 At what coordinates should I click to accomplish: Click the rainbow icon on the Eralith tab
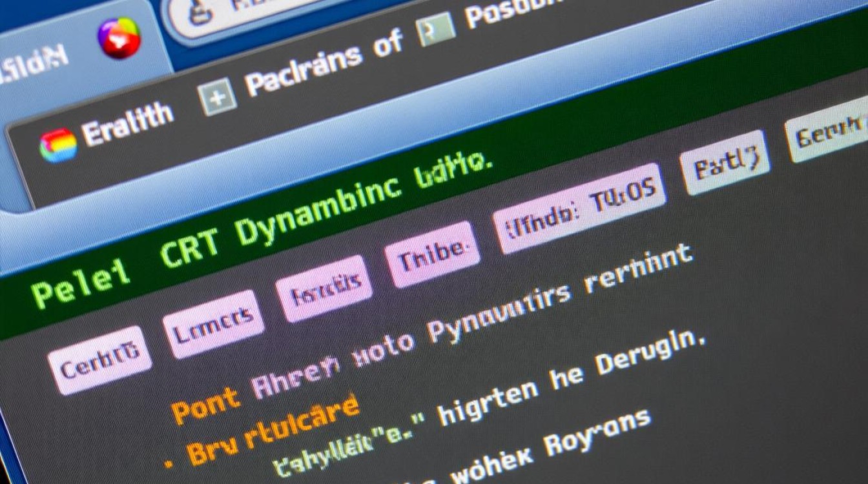click(x=58, y=145)
